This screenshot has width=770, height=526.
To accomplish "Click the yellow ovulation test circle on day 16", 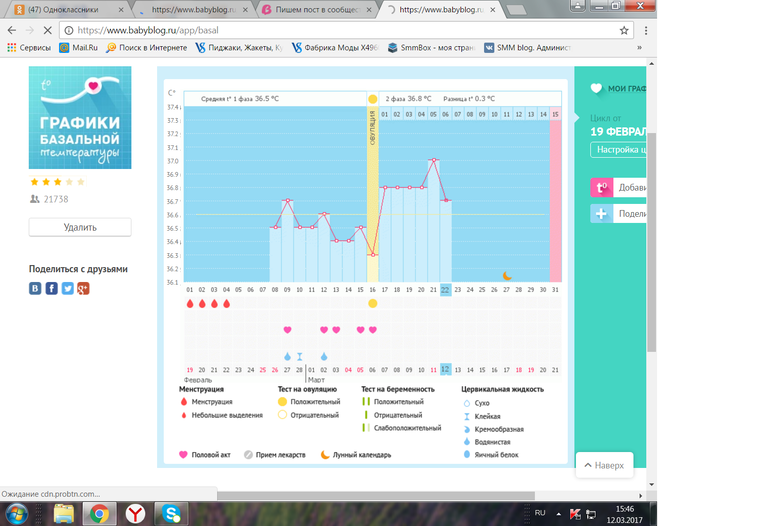I will pyautogui.click(x=373, y=303).
